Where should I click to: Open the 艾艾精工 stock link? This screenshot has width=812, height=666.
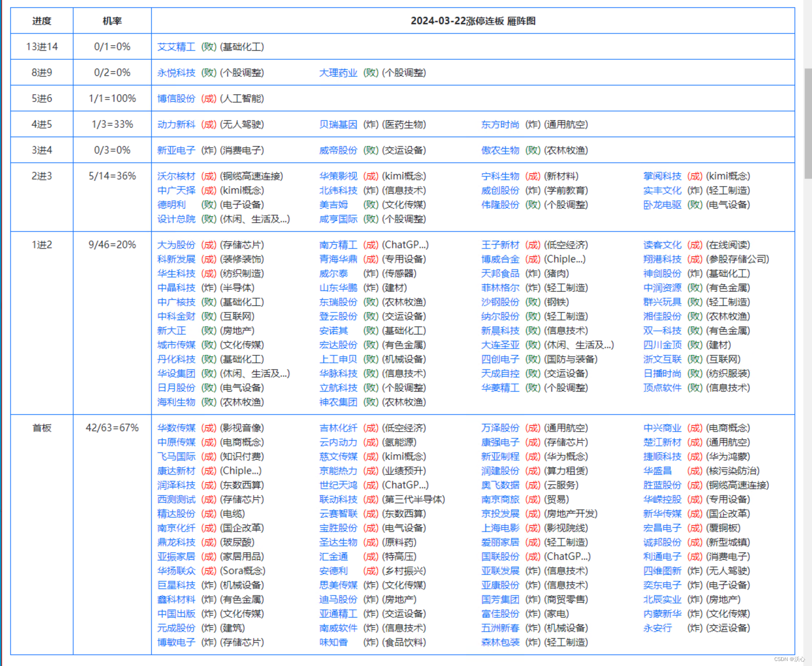176,47
